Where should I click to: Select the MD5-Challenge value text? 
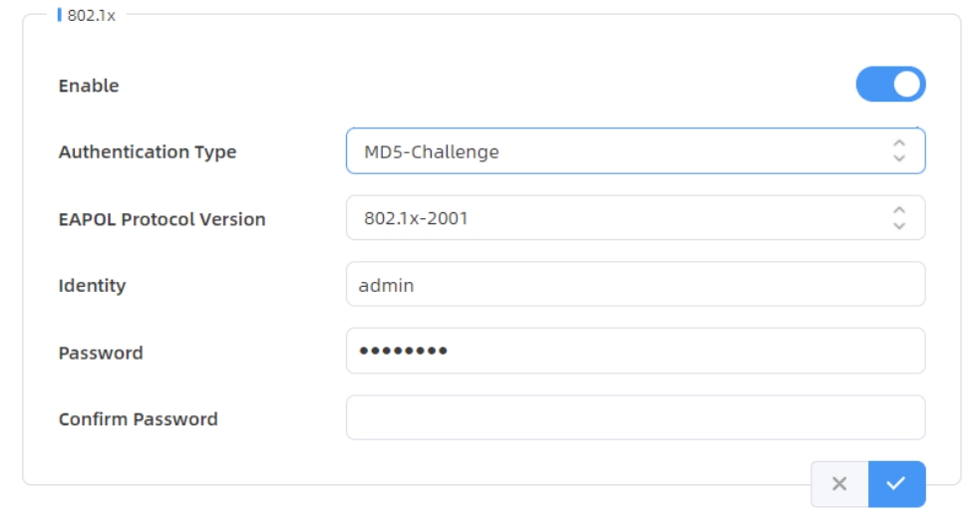[432, 152]
